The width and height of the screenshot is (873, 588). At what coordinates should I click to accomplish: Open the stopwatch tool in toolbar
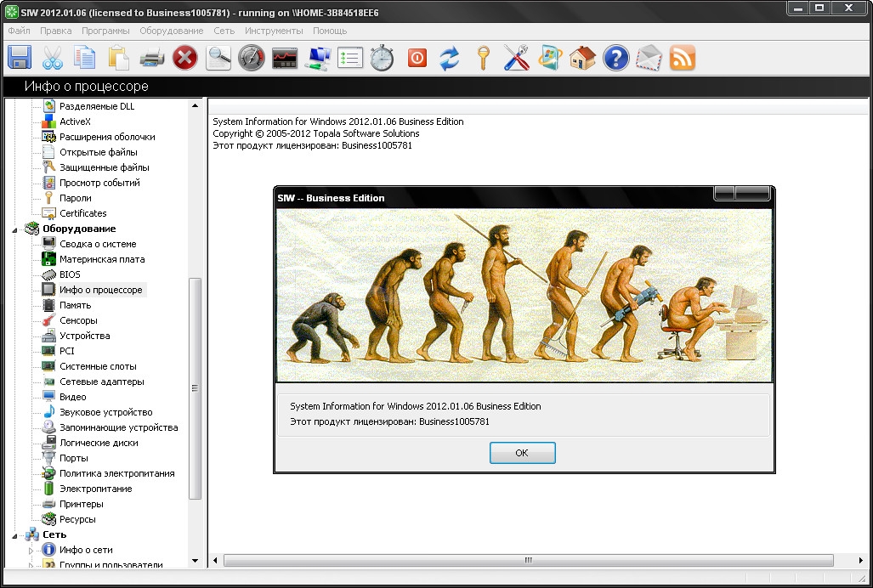point(382,58)
